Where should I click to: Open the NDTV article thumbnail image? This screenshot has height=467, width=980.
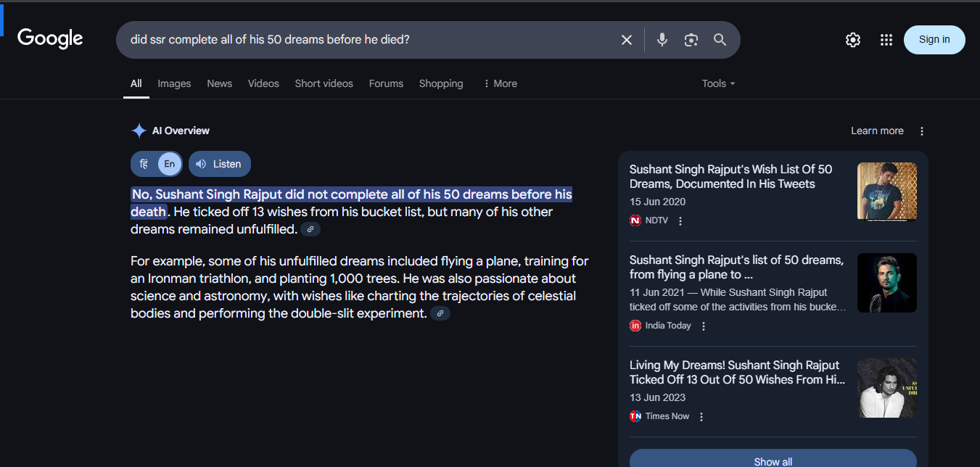(x=887, y=191)
